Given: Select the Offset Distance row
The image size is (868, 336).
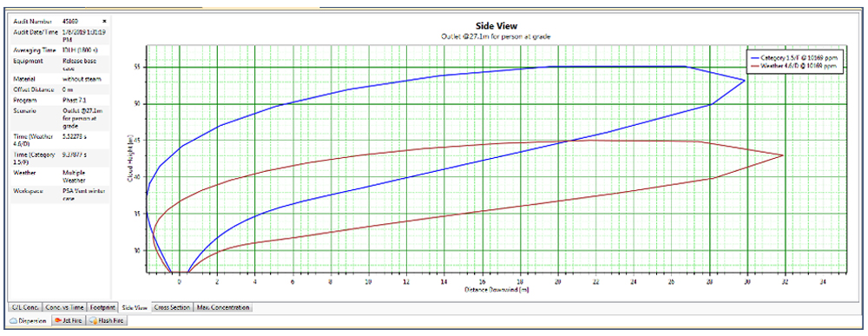Looking at the screenshot, I should point(60,89).
